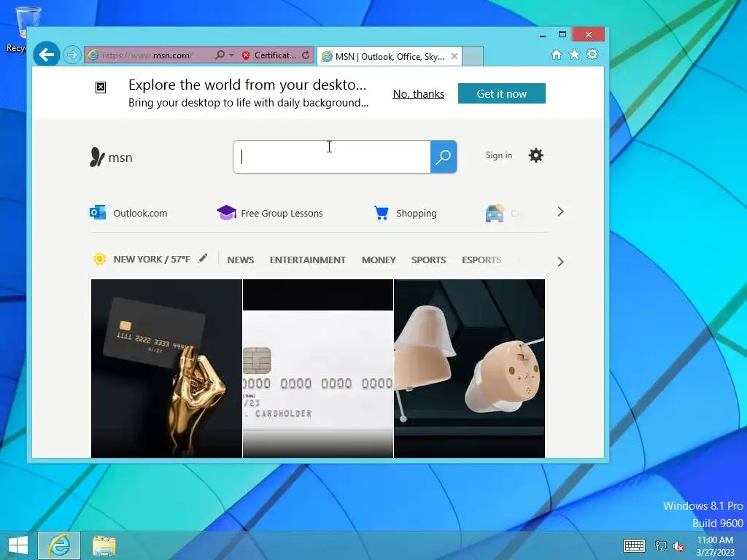Open Favorites star icon

(575, 54)
